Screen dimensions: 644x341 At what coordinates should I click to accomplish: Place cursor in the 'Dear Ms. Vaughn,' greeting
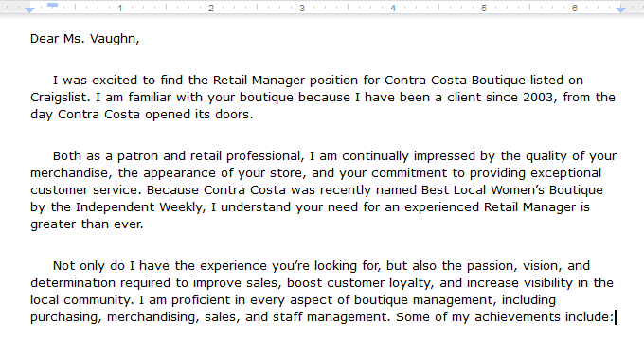85,39
